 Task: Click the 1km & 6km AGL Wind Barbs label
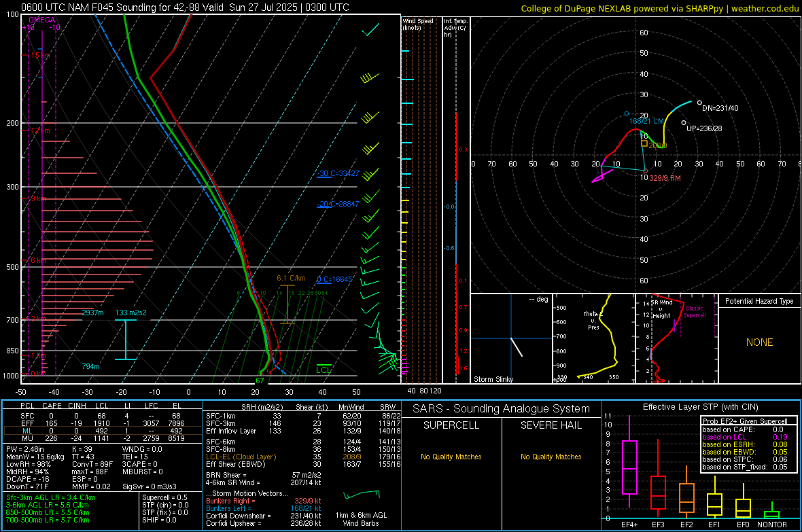[361, 519]
